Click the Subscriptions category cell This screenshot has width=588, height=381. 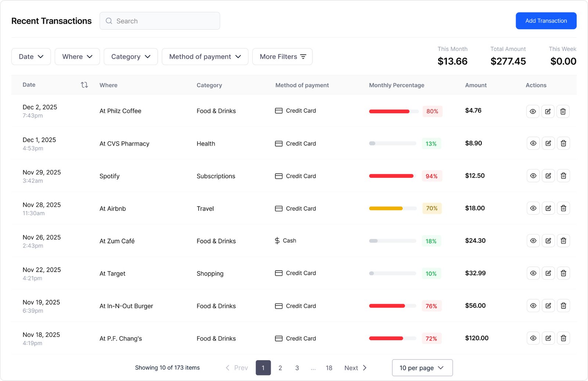pyautogui.click(x=216, y=176)
